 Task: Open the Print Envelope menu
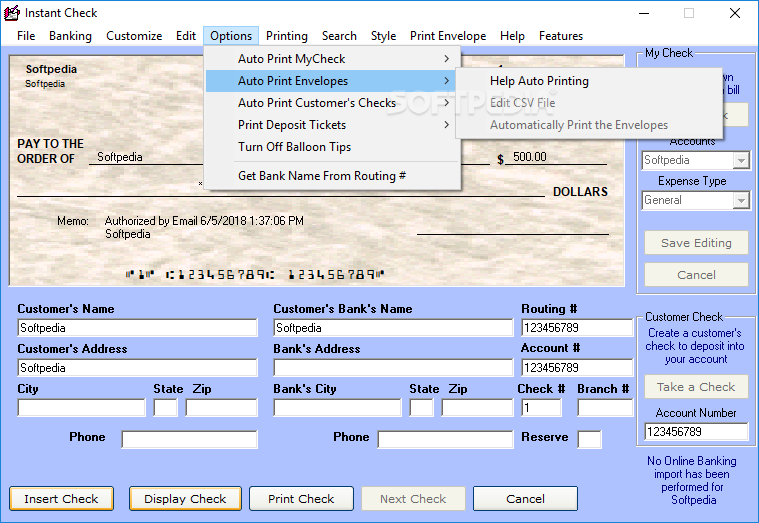[x=448, y=36]
